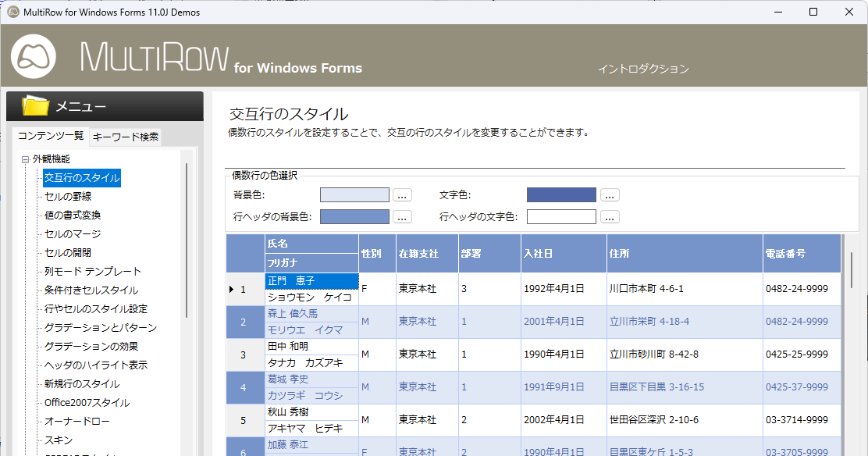
Task: Click the イントロダクション link
Action: coord(642,69)
